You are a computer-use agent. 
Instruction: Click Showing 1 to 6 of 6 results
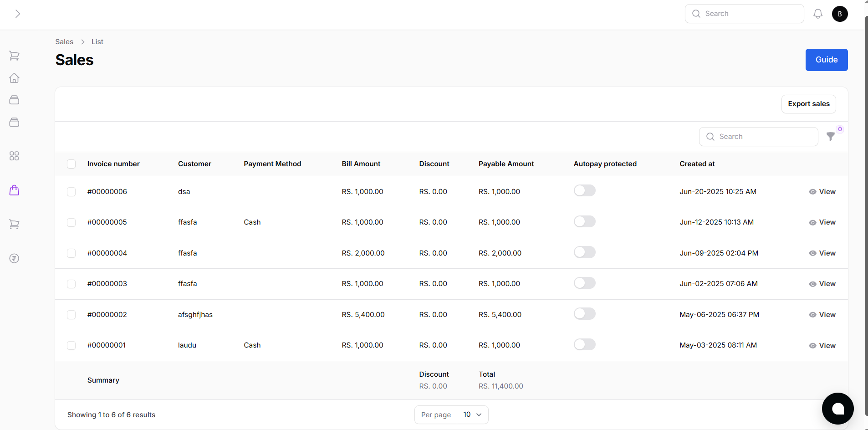point(112,415)
